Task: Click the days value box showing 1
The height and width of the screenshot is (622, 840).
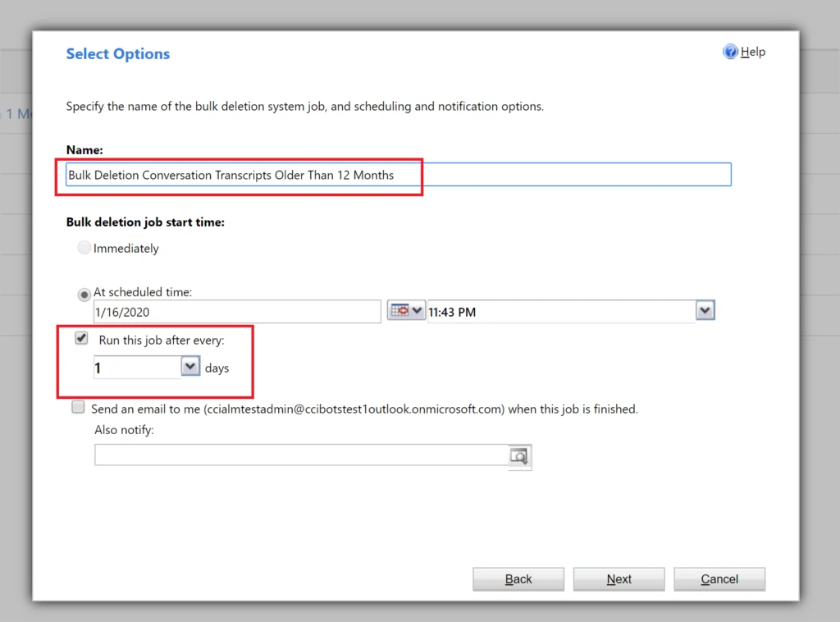Action: click(x=135, y=367)
